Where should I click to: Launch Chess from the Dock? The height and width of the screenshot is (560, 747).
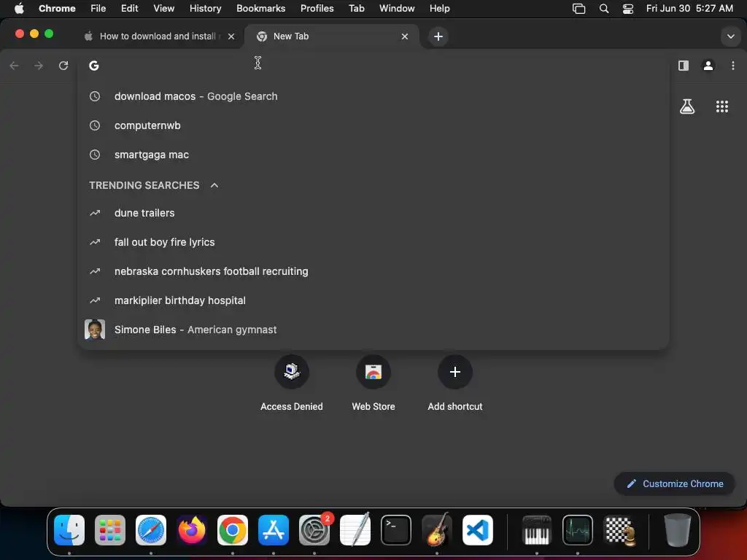pyautogui.click(x=619, y=530)
